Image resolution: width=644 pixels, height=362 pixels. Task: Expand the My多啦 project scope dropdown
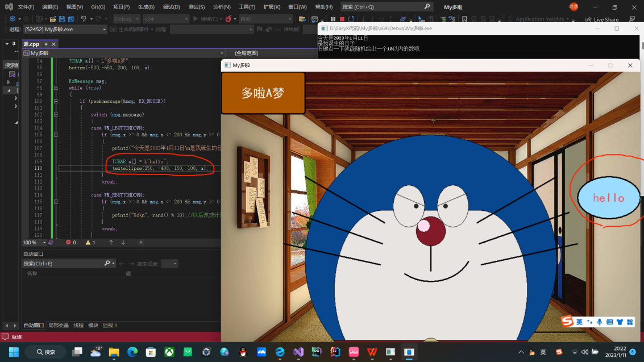point(123,53)
